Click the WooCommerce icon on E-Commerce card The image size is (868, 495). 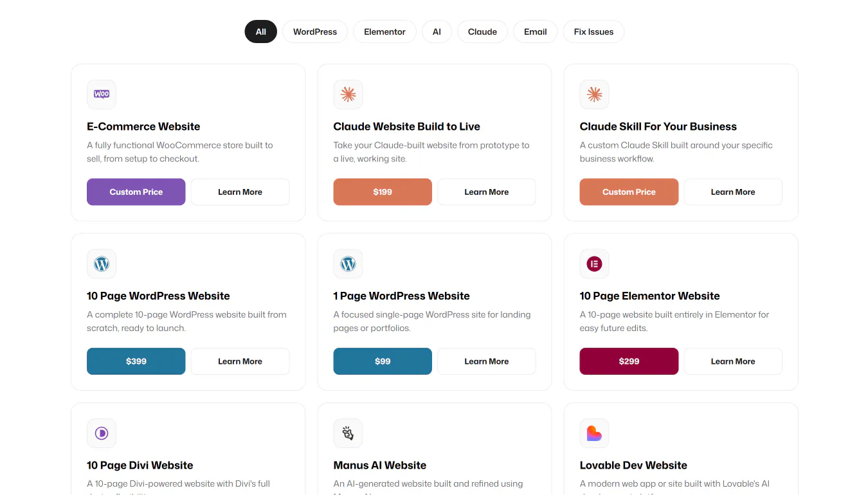[102, 94]
